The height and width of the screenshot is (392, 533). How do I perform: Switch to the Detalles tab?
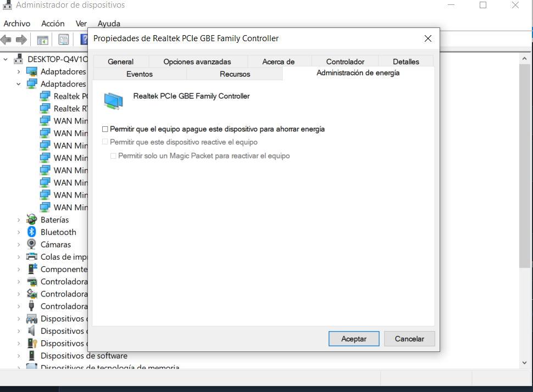[x=406, y=61]
